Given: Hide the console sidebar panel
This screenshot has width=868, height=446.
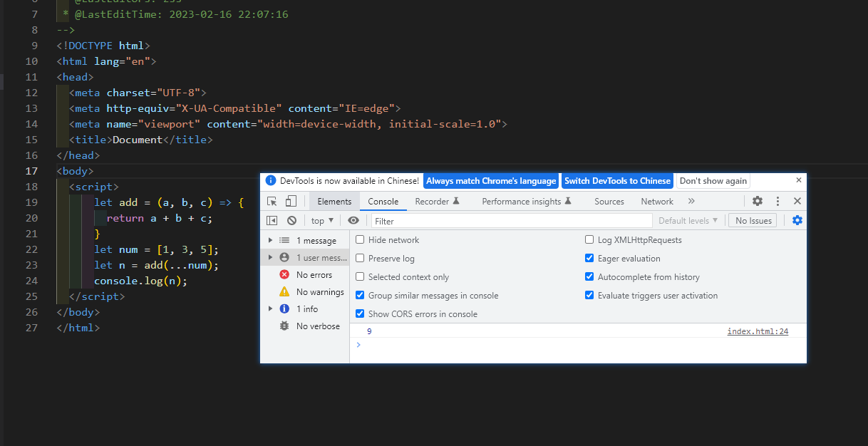Looking at the screenshot, I should tap(272, 221).
